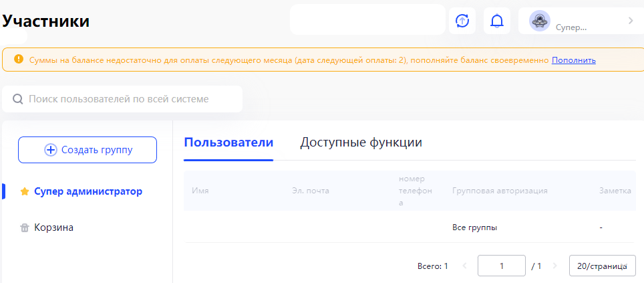The height and width of the screenshot is (283, 644).
Task: Expand the Супер... account menu chevron
Action: point(631,21)
